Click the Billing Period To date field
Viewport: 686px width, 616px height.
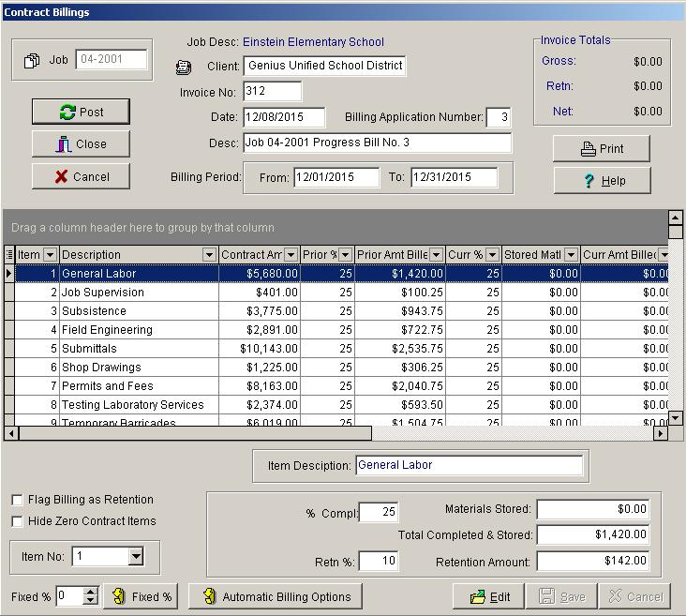tap(454, 177)
